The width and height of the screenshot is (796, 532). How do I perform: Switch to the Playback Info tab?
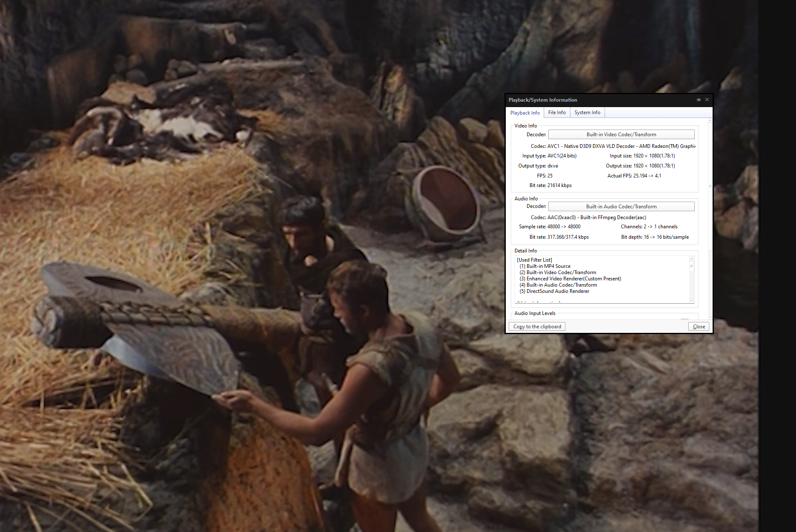click(x=525, y=113)
